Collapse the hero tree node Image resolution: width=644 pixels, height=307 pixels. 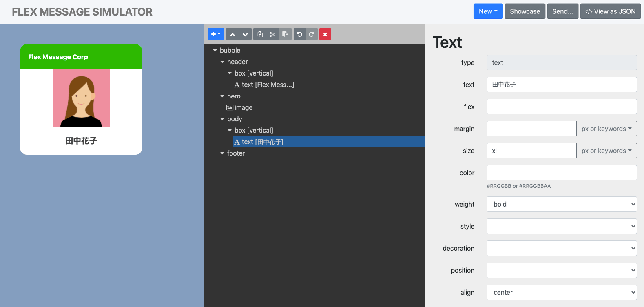coord(222,96)
